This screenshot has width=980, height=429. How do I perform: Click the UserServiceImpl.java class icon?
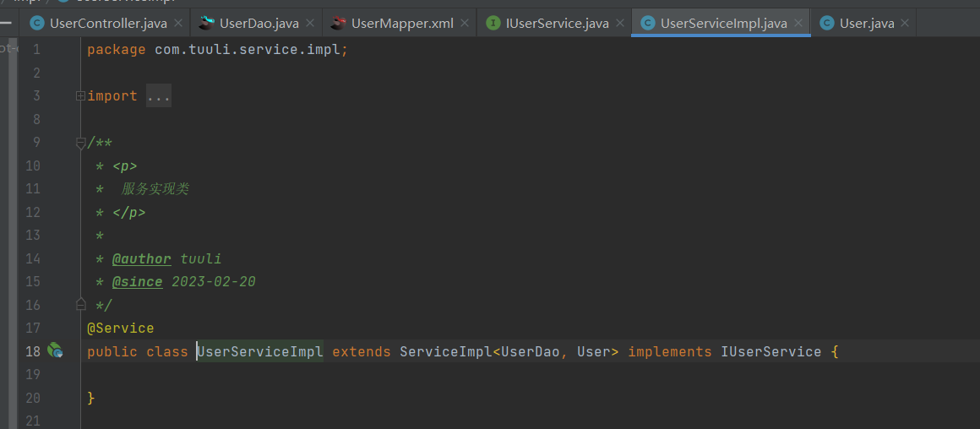(648, 24)
